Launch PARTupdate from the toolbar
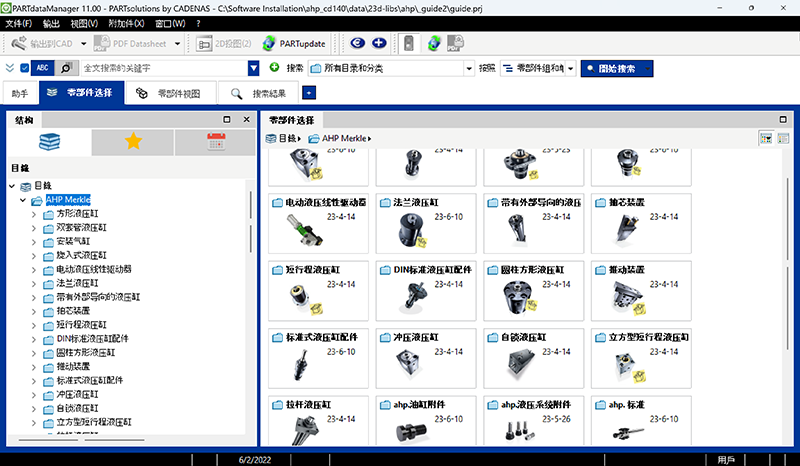 tap(294, 44)
